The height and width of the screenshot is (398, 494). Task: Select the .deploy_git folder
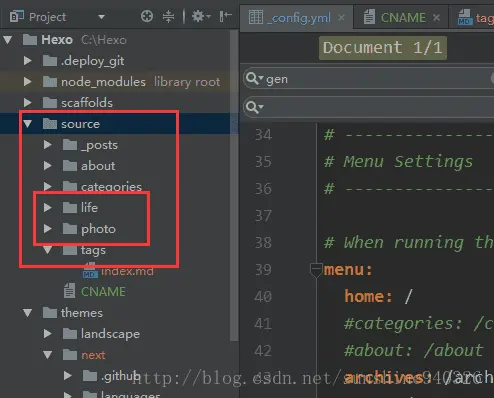point(92,61)
